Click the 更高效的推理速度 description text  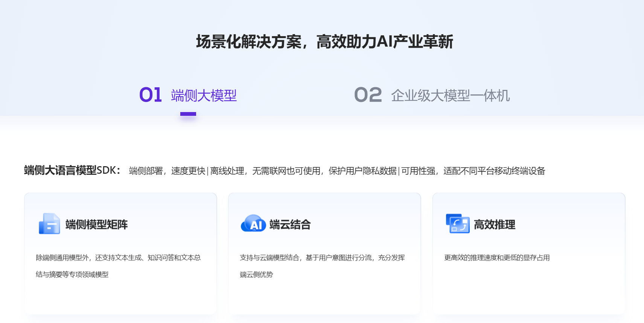[x=497, y=258]
